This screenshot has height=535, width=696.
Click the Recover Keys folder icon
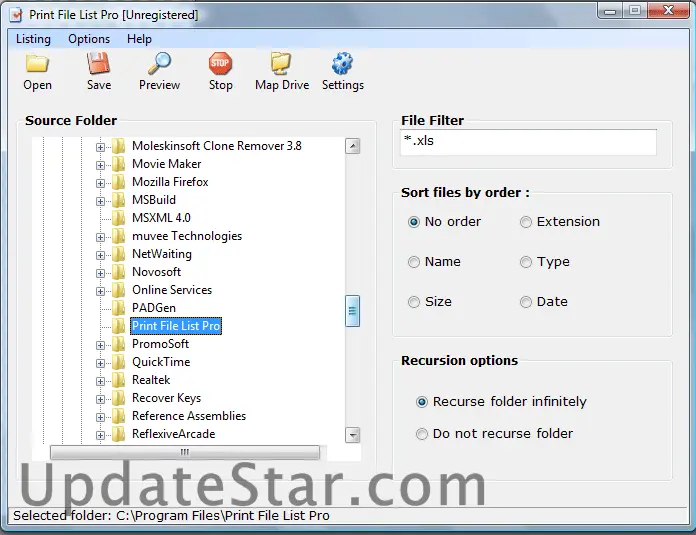118,398
